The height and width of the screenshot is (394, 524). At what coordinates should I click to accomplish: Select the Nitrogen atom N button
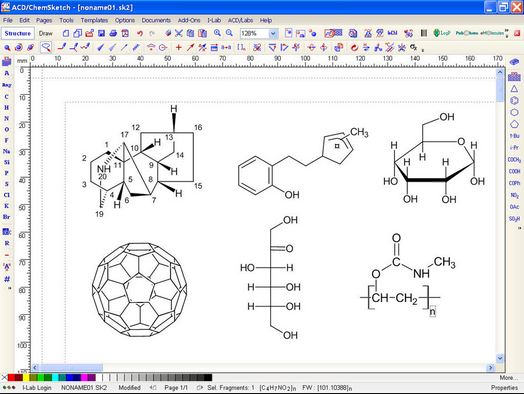tap(6, 118)
